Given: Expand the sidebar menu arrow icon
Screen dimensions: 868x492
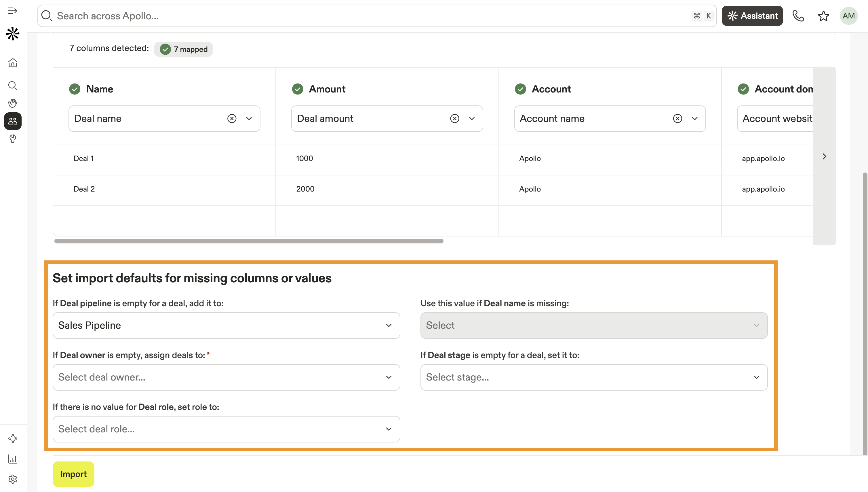Looking at the screenshot, I should 12,11.
